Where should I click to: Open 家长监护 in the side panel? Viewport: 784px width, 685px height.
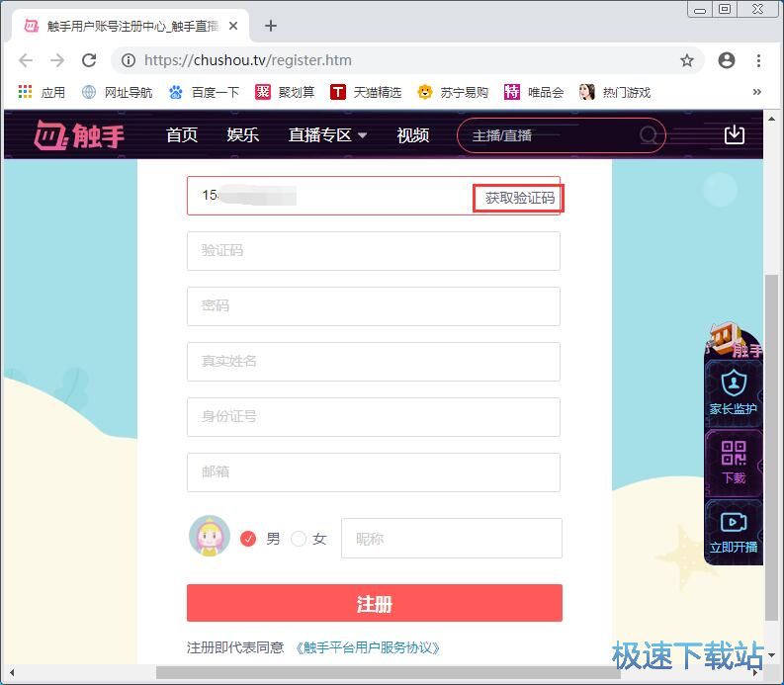coord(734,393)
